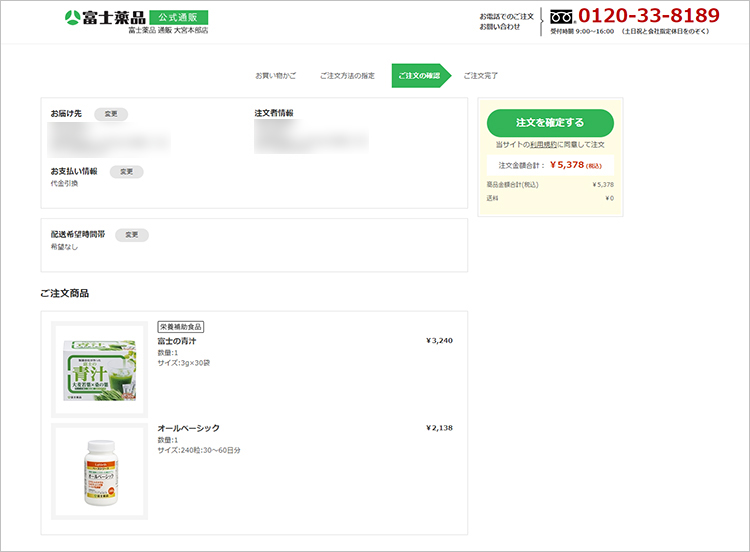Click 富士薬品 通販 大宮本部店 subtitle
The image size is (750, 552).
[168, 30]
